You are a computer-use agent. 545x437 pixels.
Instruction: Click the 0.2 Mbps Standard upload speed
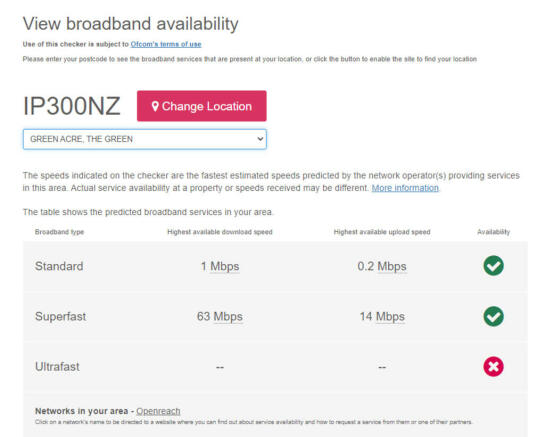pos(382,266)
